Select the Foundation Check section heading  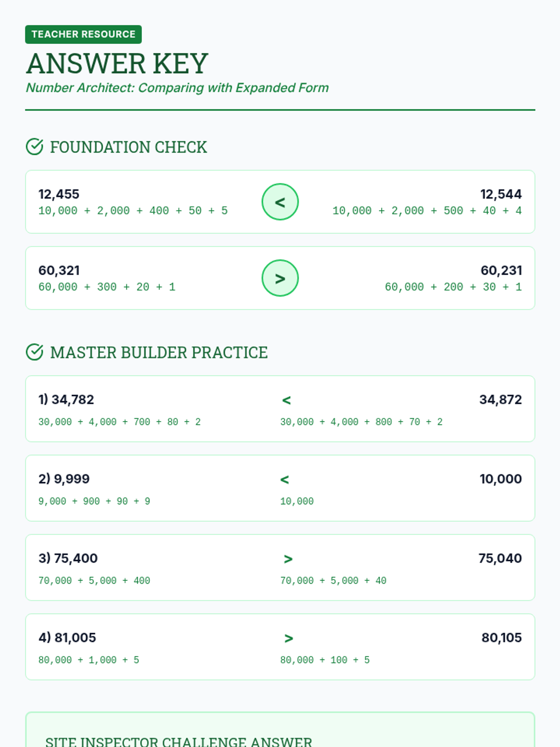tap(128, 147)
